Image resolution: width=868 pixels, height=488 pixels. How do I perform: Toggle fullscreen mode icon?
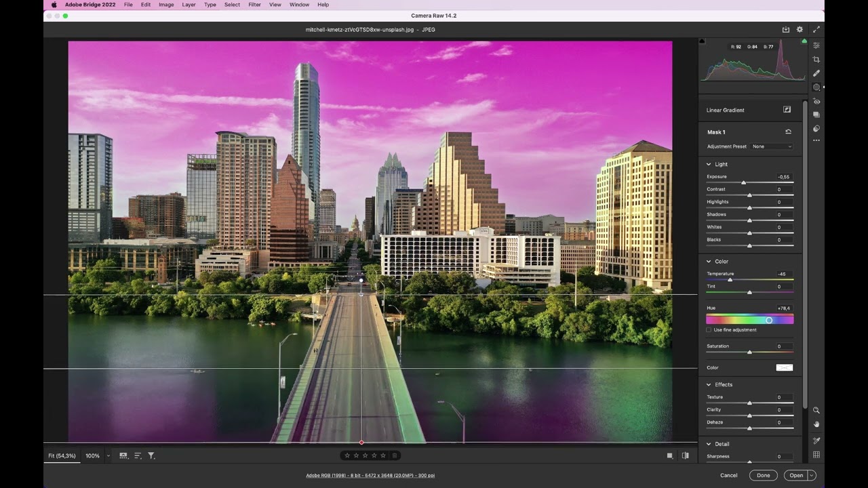pyautogui.click(x=816, y=29)
